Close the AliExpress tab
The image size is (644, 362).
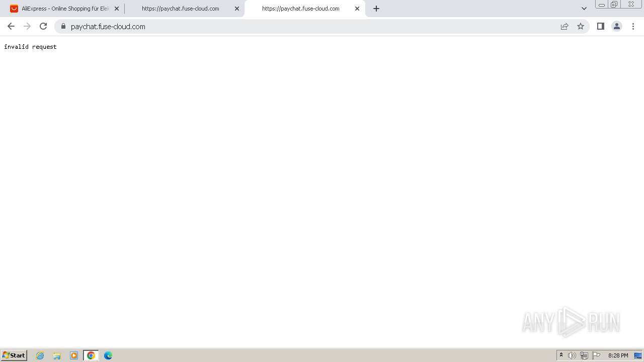(x=117, y=9)
